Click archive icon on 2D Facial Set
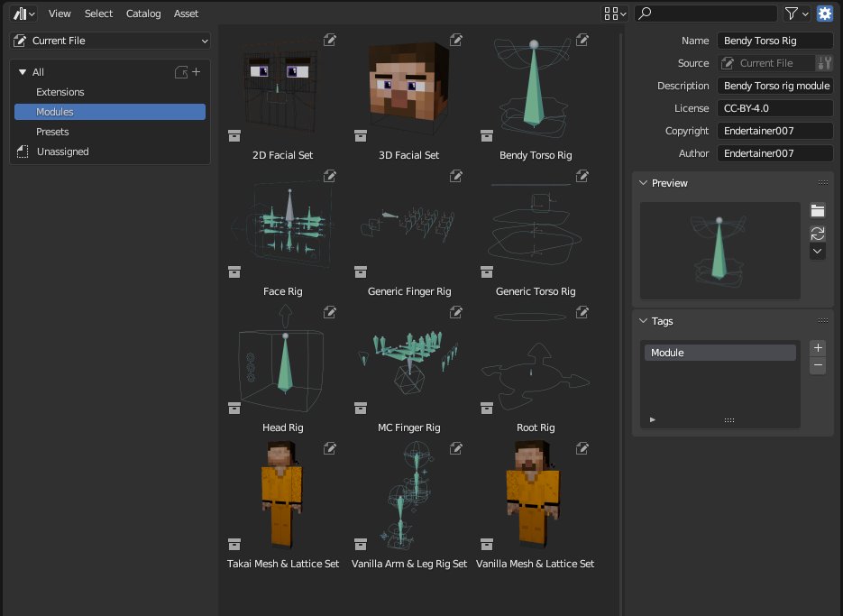This screenshot has width=843, height=616. coord(234,135)
